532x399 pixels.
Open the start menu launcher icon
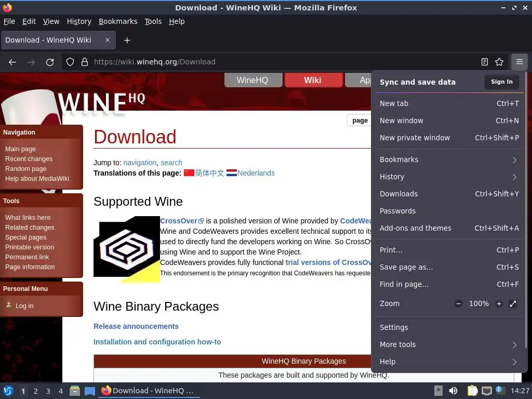click(8, 391)
